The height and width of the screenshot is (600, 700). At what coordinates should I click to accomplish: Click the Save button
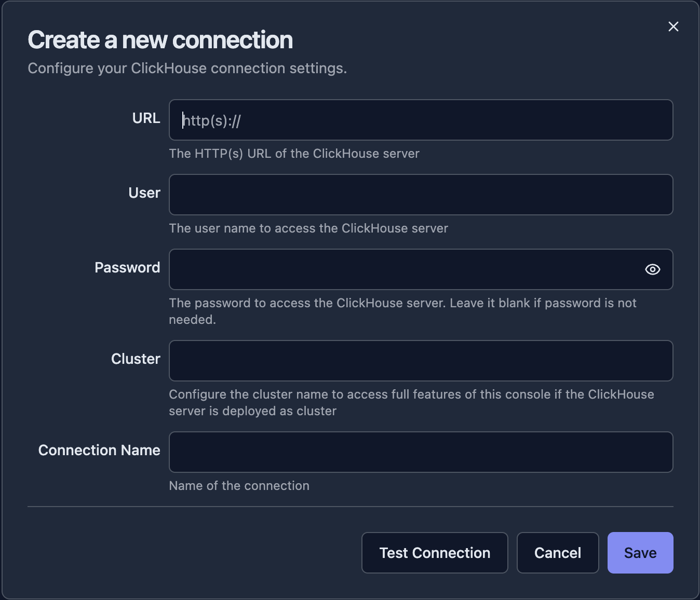coord(640,552)
